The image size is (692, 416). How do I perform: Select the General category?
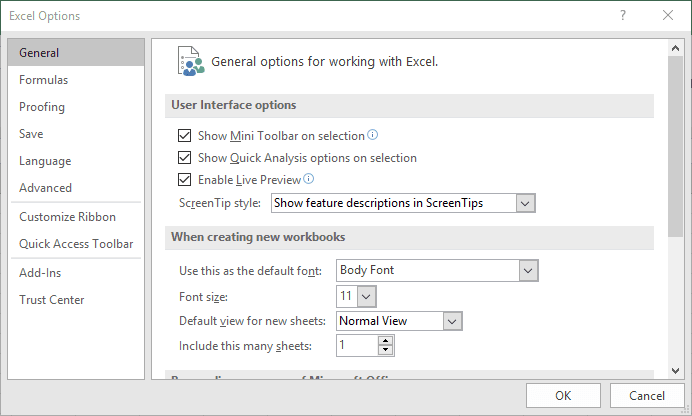[x=76, y=52]
